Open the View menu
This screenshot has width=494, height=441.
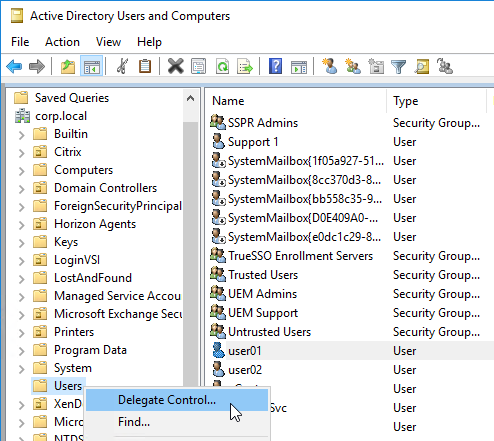point(108,42)
